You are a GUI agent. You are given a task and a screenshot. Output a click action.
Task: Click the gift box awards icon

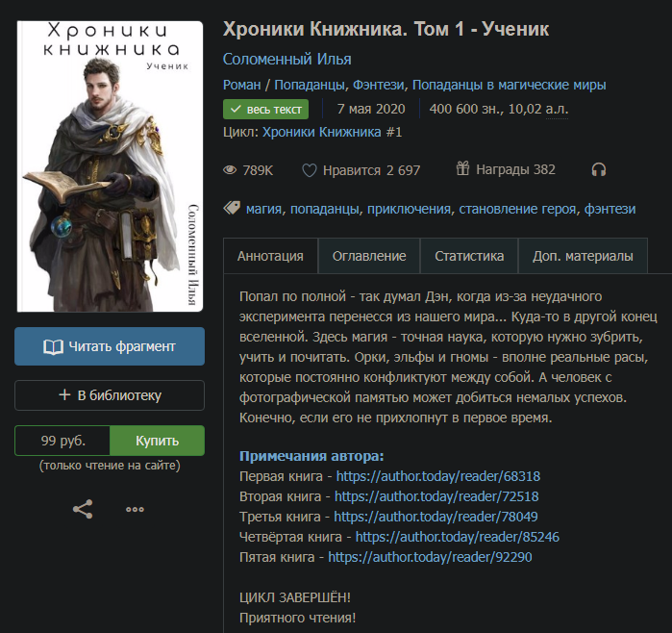(x=462, y=168)
